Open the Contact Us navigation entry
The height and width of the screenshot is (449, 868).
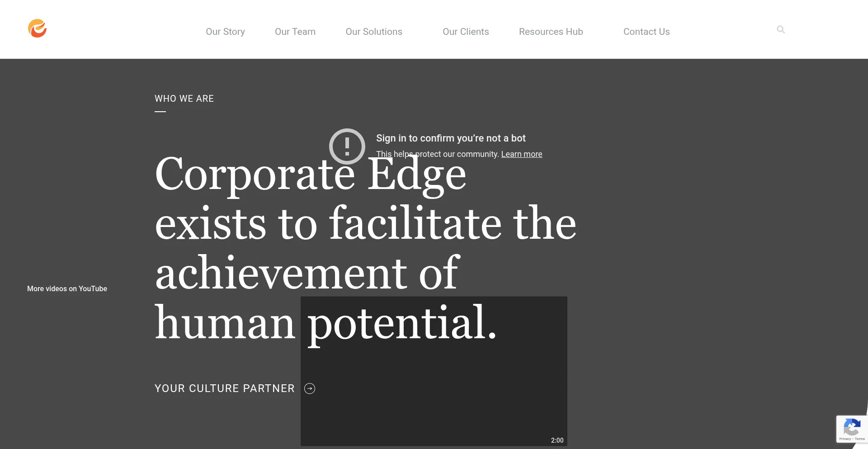coord(646,32)
